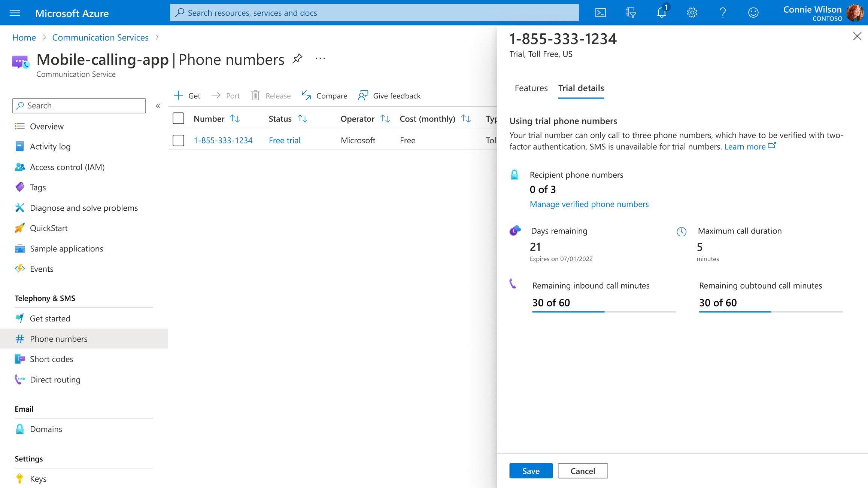Collapse the left sidebar menu
This screenshot has width=868, height=488.
158,106
